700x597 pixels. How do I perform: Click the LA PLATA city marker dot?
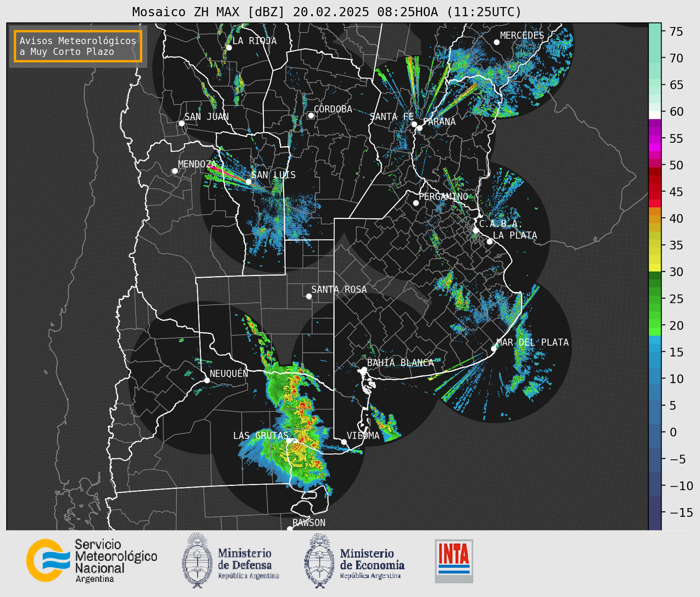pos(490,242)
